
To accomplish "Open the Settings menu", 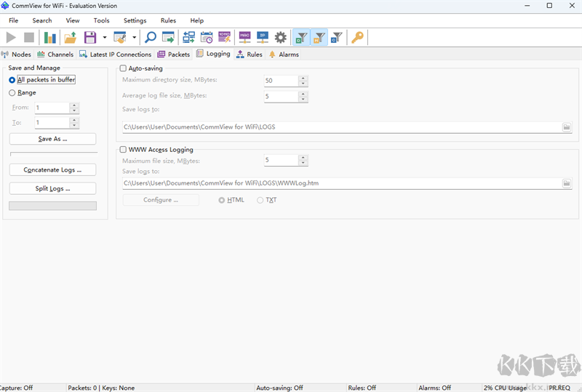I will click(135, 21).
